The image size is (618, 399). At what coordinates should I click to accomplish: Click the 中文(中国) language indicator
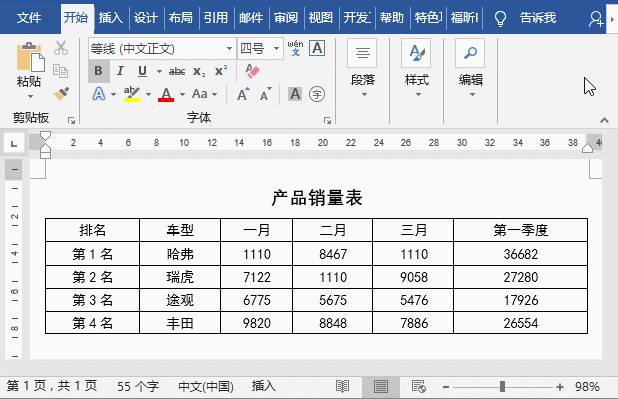[x=206, y=386]
